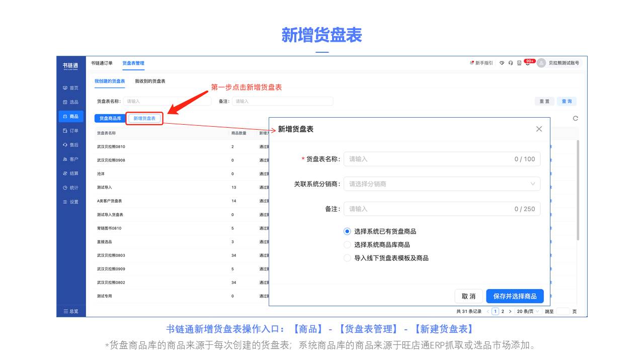Click the 重置 button
This screenshot has height=362, width=644.
[544, 101]
